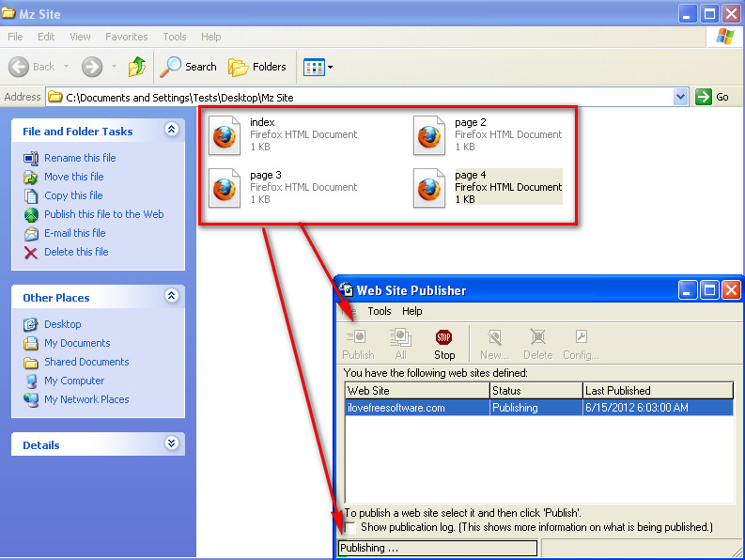This screenshot has width=745, height=560.
Task: Select the page 3 HTML file icon
Action: pyautogui.click(x=225, y=188)
